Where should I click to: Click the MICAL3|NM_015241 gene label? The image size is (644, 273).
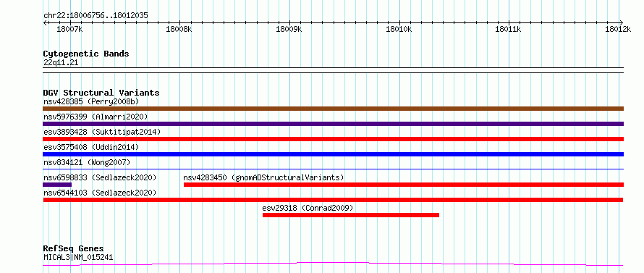[x=78, y=257]
